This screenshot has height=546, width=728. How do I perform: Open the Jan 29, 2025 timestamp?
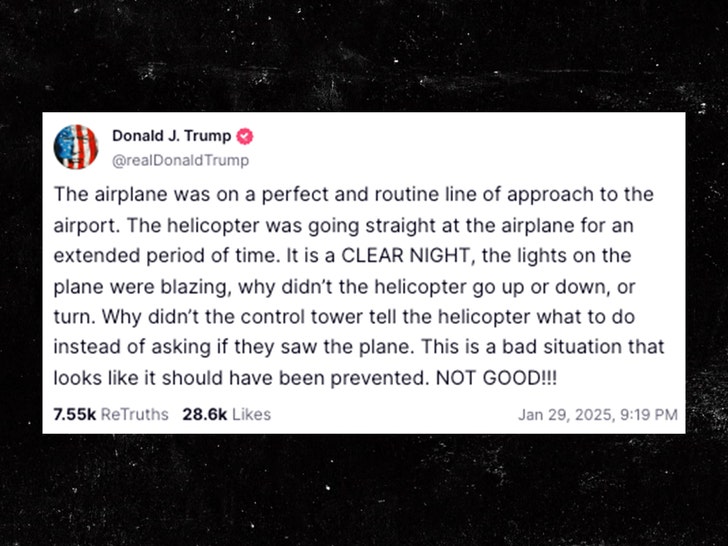click(x=563, y=414)
